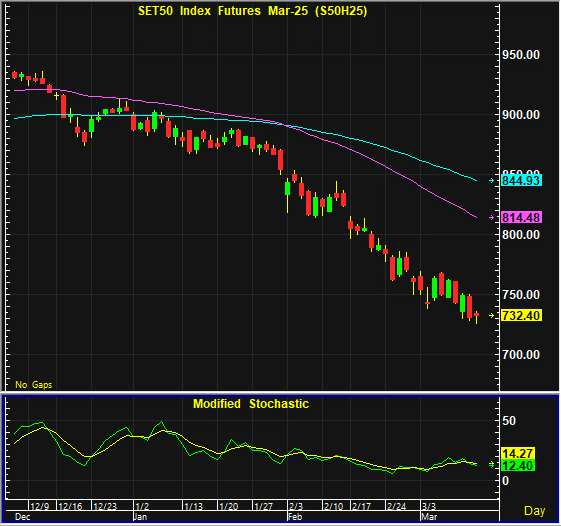The height and width of the screenshot is (526, 561).
Task: Select the 12/9 date marker
Action: point(39,506)
